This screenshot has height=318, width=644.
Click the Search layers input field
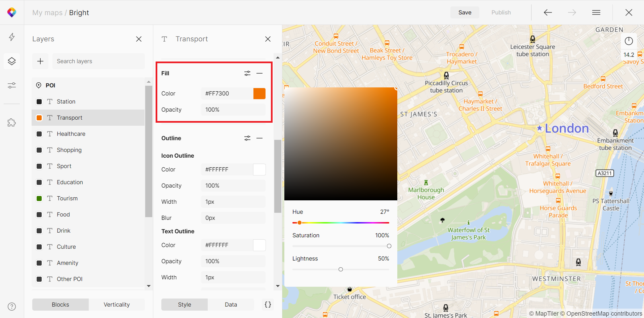[x=98, y=61]
